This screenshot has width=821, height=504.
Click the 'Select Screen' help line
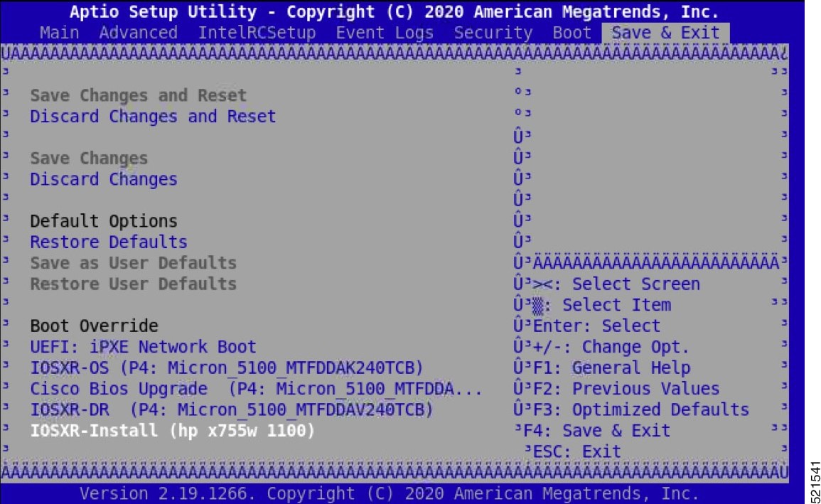click(x=616, y=284)
